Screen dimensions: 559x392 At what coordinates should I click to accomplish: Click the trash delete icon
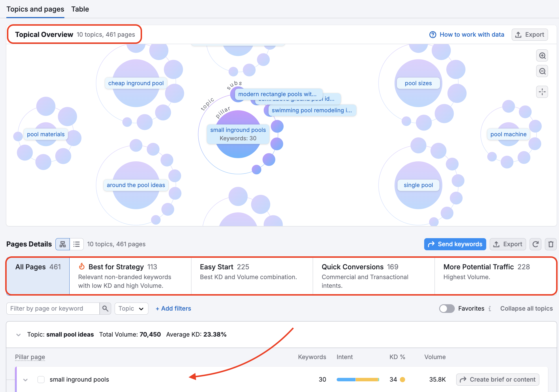tap(551, 244)
